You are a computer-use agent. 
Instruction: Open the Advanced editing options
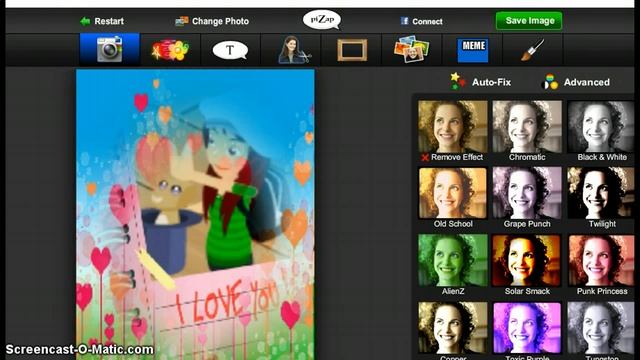(587, 82)
